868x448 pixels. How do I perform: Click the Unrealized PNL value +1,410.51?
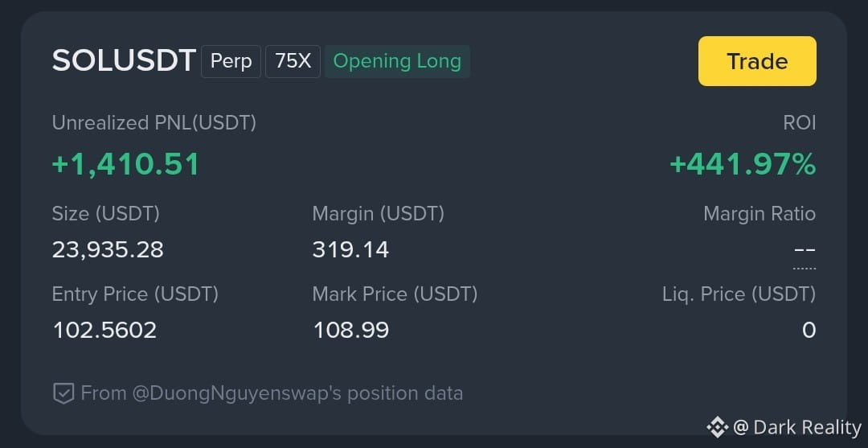coord(125,164)
